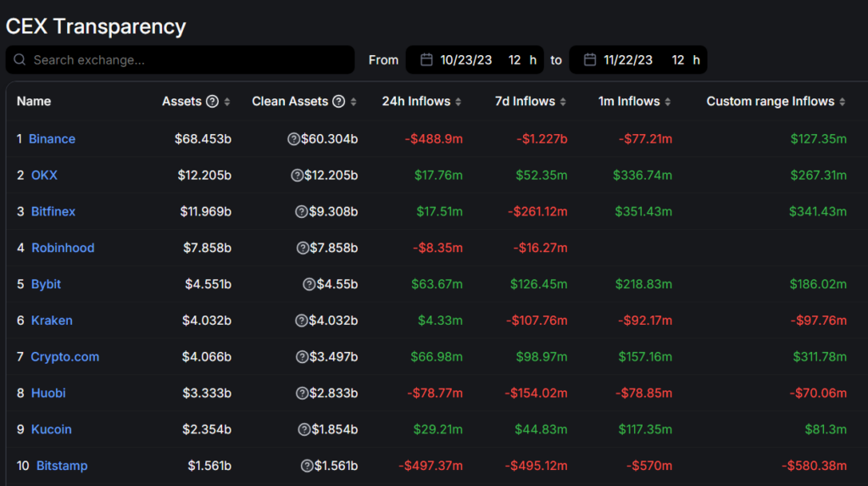Sort by the 7d Inflows column arrows
The height and width of the screenshot is (486, 868).
[563, 102]
